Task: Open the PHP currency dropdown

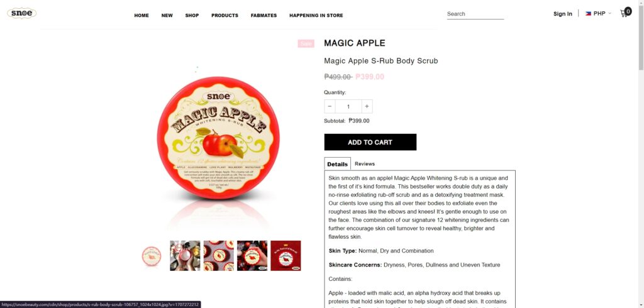Action: 599,14
